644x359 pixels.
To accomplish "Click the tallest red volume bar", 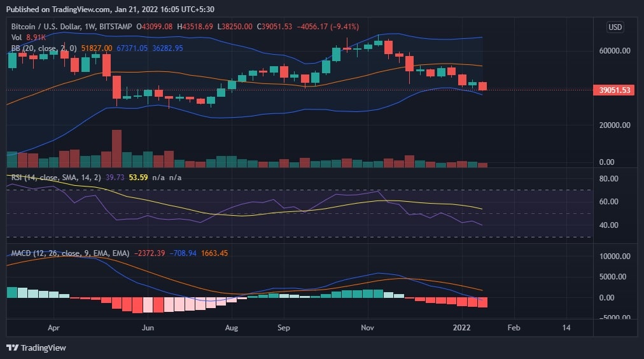I will coord(116,149).
